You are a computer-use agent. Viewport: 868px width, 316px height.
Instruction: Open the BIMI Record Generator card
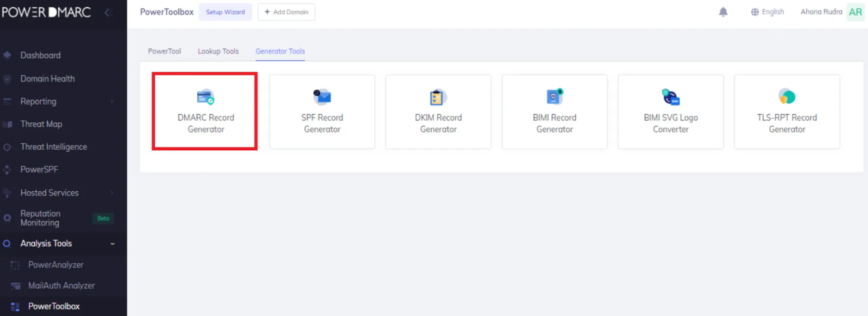[555, 111]
